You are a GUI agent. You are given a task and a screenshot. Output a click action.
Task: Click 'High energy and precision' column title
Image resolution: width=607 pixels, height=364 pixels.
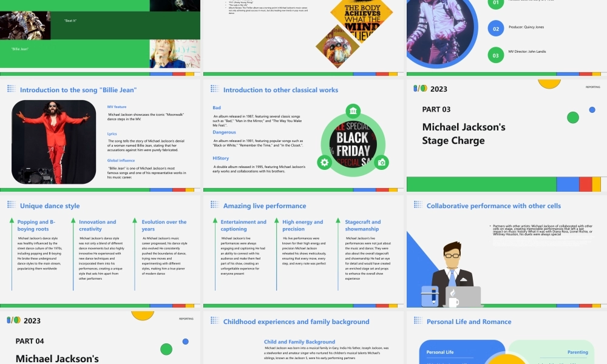click(303, 226)
